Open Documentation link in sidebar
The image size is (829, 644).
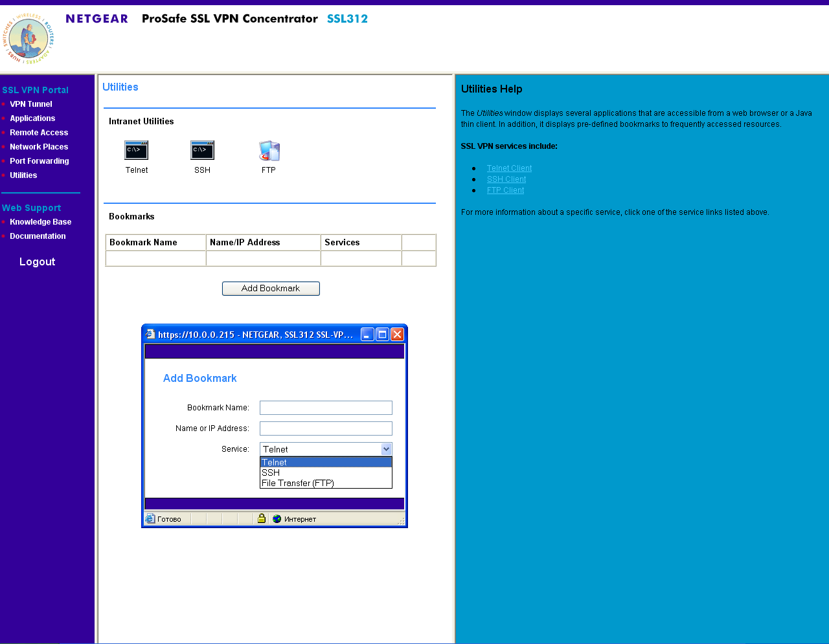(38, 236)
